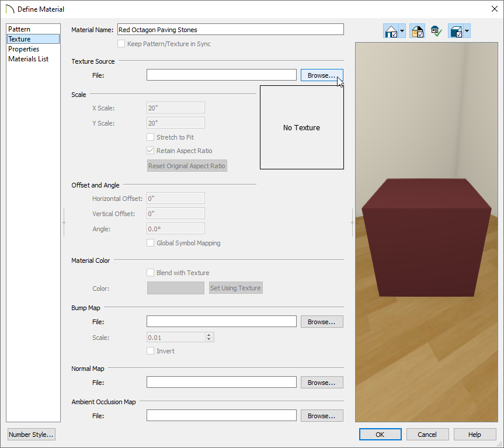Close the Define Material dialog with X
Screen dimensions: 504x448
pyautogui.click(x=493, y=9)
